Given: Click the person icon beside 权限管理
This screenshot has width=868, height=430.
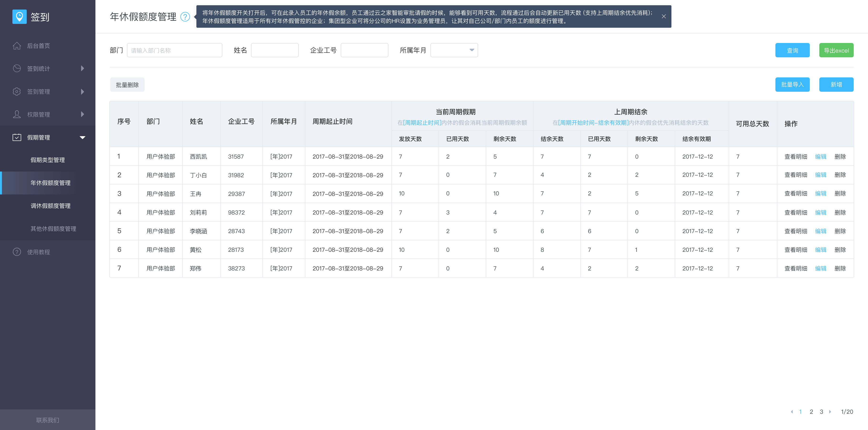Looking at the screenshot, I should [x=17, y=114].
